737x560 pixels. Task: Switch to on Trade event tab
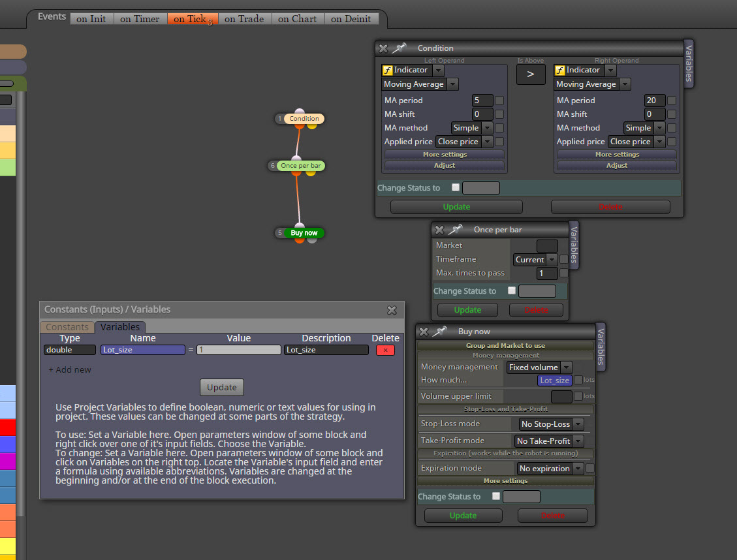(244, 19)
